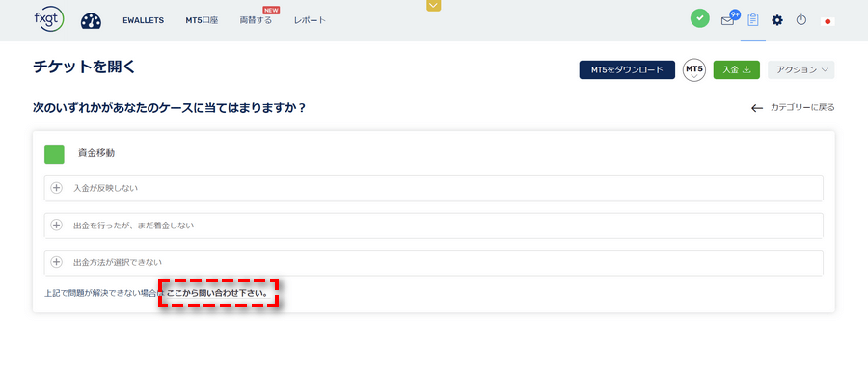Expand 出金方法が選択できない item
868x373 pixels.
coord(433,262)
